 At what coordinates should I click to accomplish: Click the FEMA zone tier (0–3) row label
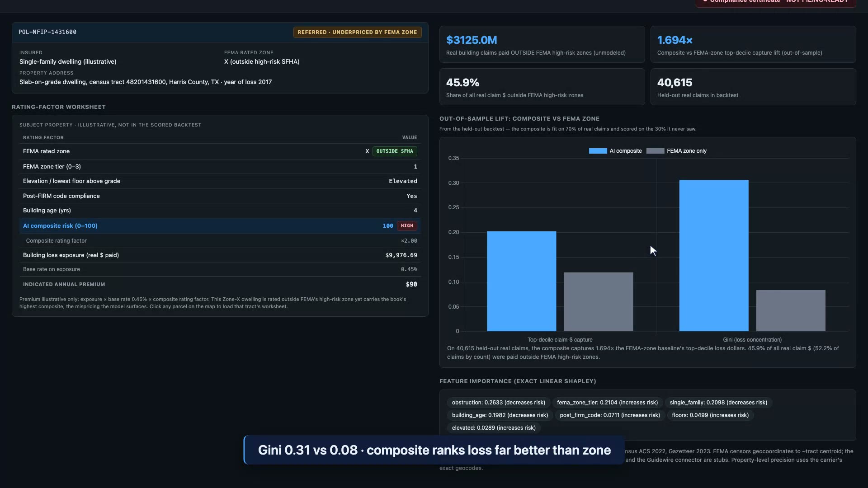pyautogui.click(x=52, y=167)
